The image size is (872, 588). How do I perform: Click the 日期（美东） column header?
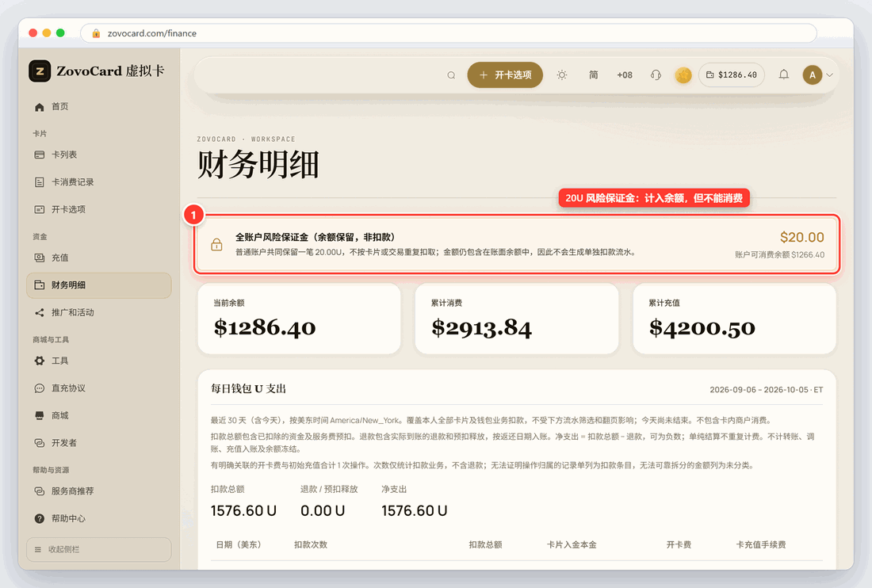239,544
